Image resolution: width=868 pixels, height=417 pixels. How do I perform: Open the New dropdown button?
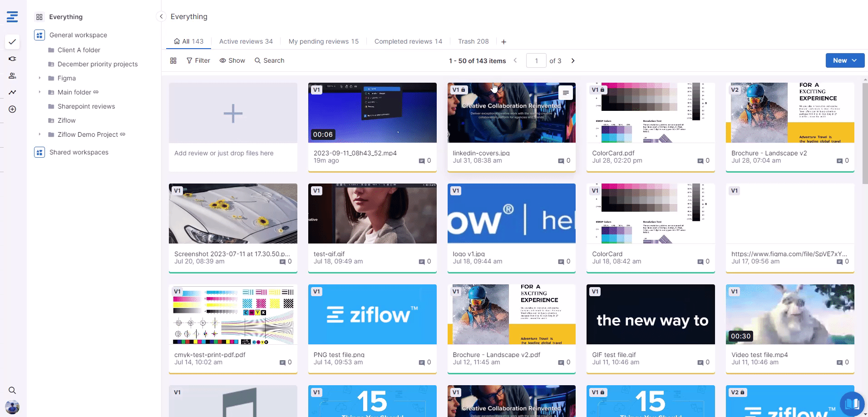pyautogui.click(x=844, y=60)
